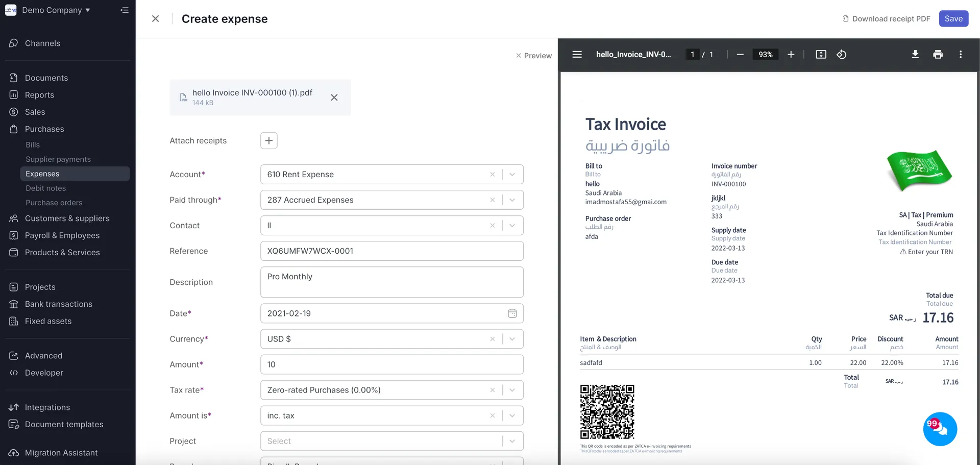Click Download receipt PDF
Viewport: 980px width, 465px height.
point(886,19)
